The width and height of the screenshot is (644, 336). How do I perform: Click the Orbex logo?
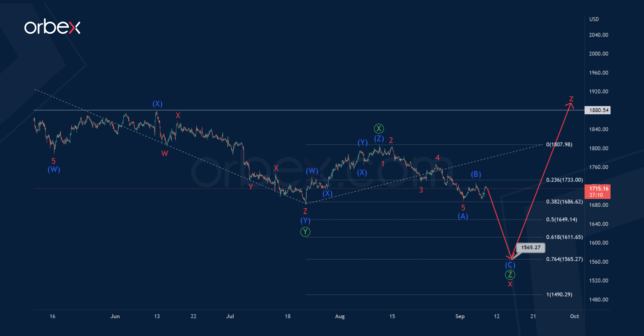[52, 26]
